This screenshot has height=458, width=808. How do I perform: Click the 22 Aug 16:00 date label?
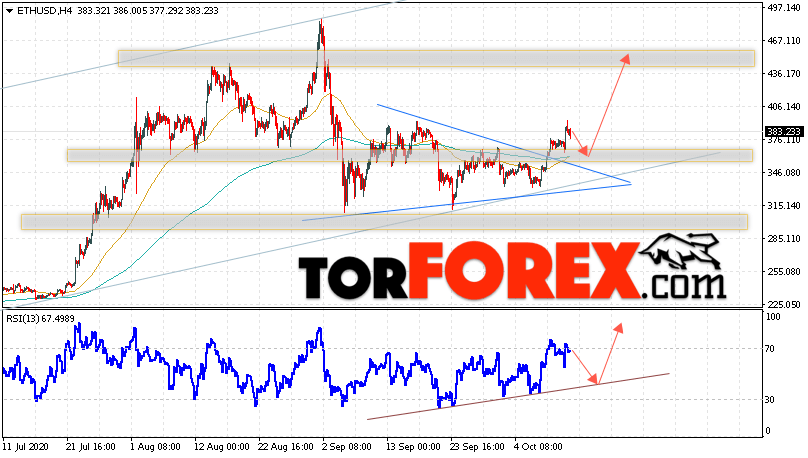point(285,446)
